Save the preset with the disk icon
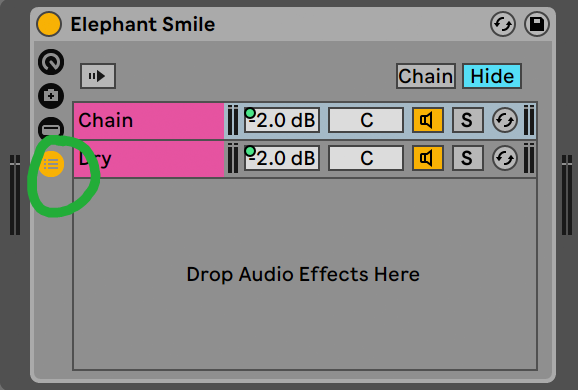The width and height of the screenshot is (578, 390). pos(537,24)
